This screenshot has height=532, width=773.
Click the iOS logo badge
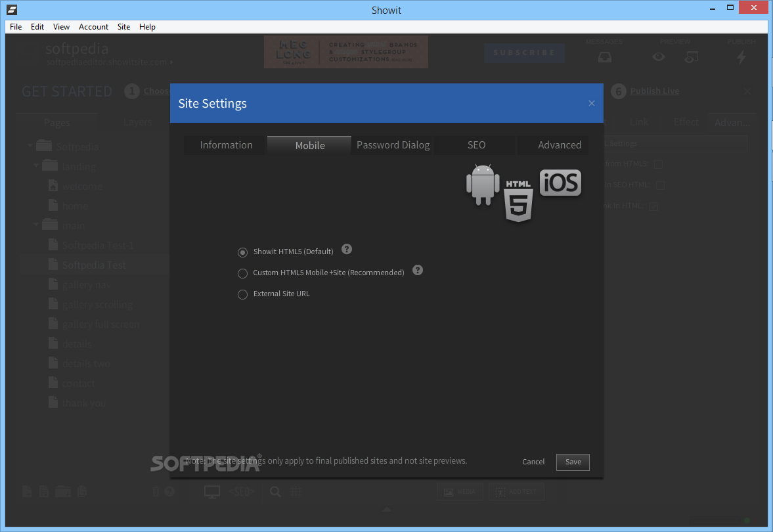click(x=560, y=183)
